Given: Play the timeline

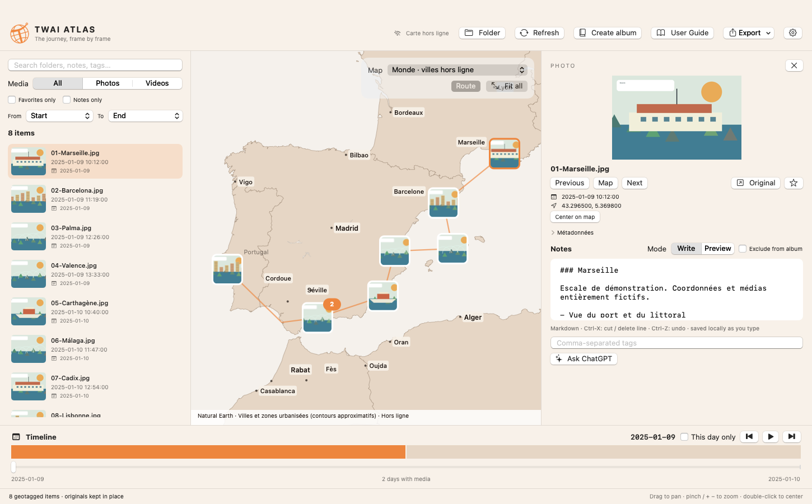Looking at the screenshot, I should (x=771, y=437).
